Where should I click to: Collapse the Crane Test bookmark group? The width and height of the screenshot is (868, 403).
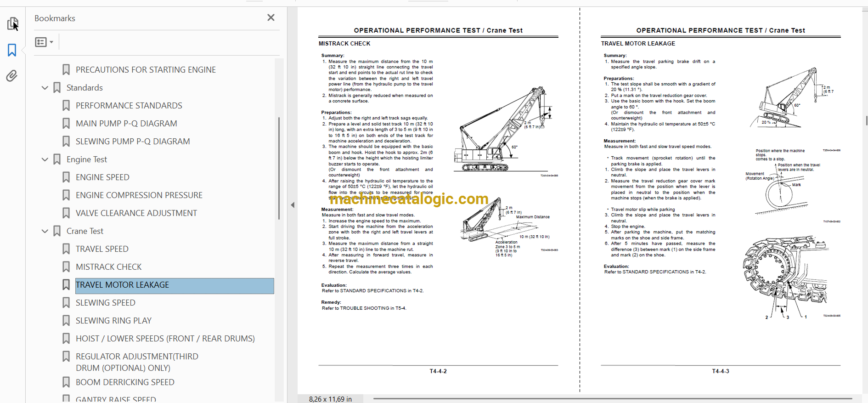pyautogui.click(x=45, y=231)
